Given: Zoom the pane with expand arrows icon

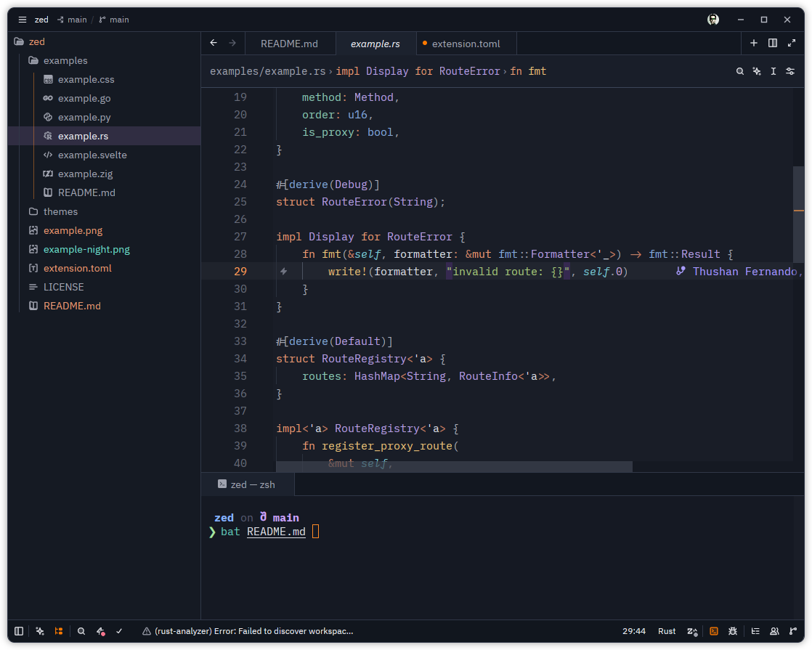Looking at the screenshot, I should 792,43.
